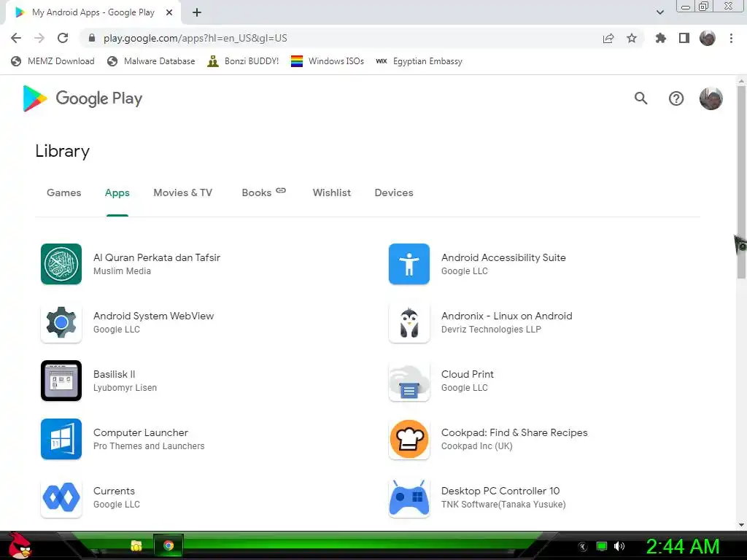Open the Windows ISOs bookmark
The height and width of the screenshot is (560, 747).
[x=328, y=61]
